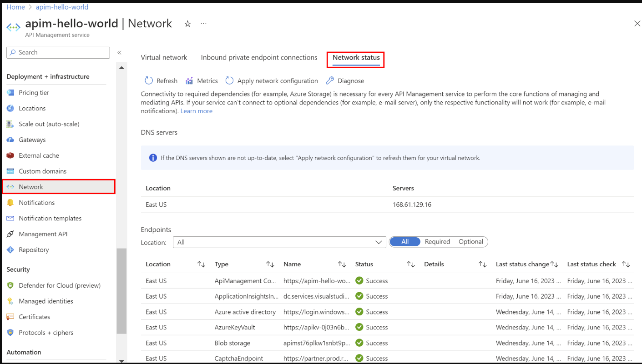Open the Location dropdown showing All
This screenshot has width=642, height=364.
[279, 242]
